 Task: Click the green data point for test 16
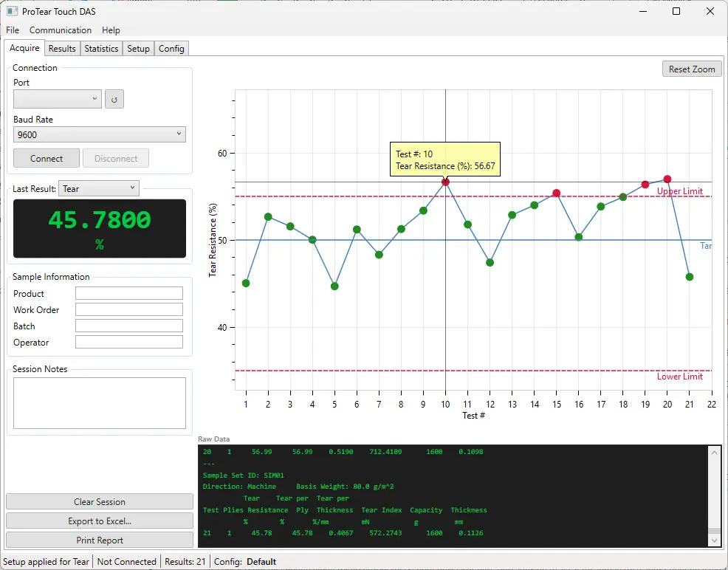point(579,237)
